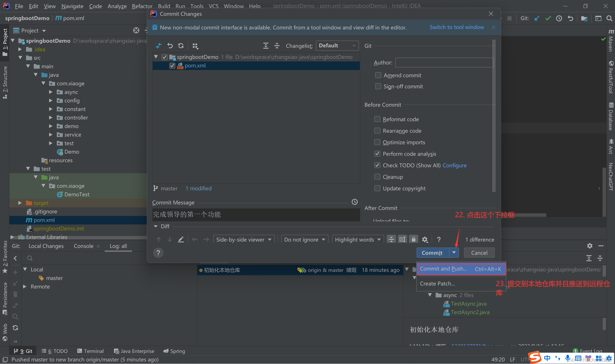Open diff settings gear icon
615x364 pixels.
(425, 239)
